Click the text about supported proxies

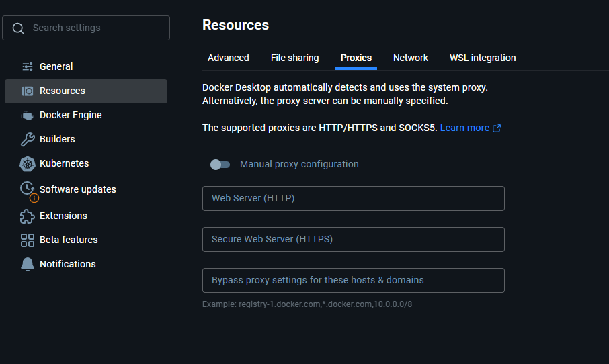[320, 128]
